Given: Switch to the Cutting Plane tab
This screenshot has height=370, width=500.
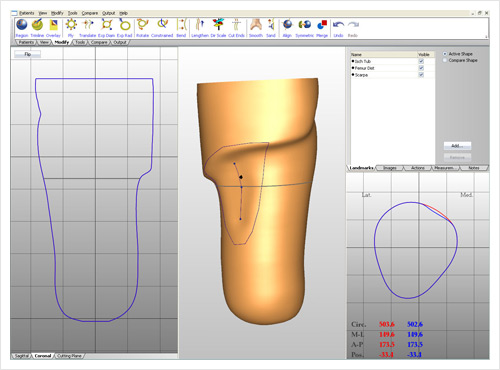Looking at the screenshot, I should click(69, 356).
